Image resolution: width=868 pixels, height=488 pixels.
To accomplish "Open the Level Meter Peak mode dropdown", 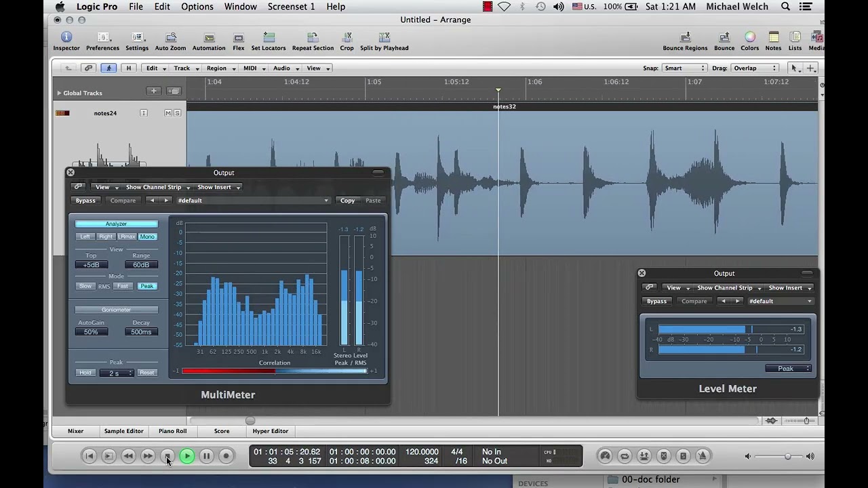I will [789, 369].
